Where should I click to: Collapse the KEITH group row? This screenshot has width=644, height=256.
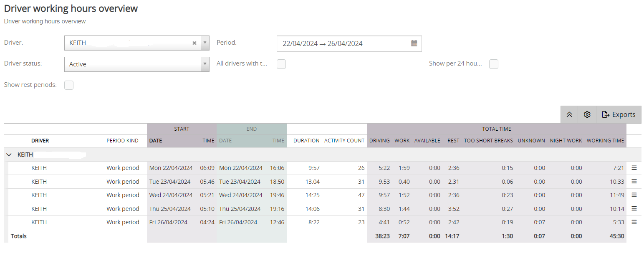9,155
